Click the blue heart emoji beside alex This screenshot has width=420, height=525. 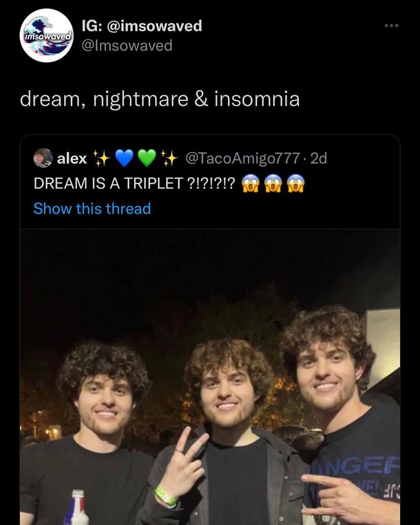coord(124,157)
